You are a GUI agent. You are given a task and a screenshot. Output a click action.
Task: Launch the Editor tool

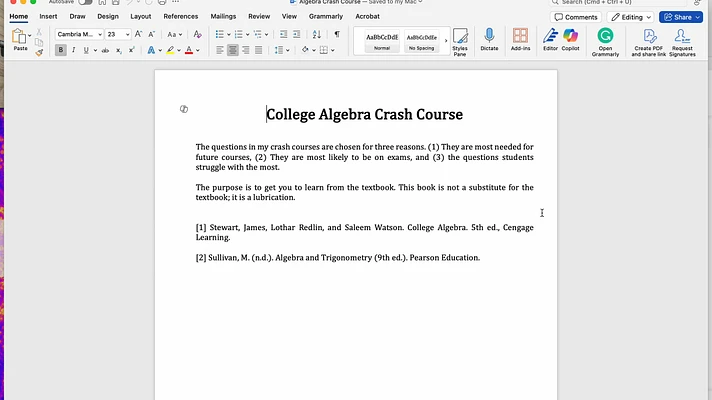(550, 39)
